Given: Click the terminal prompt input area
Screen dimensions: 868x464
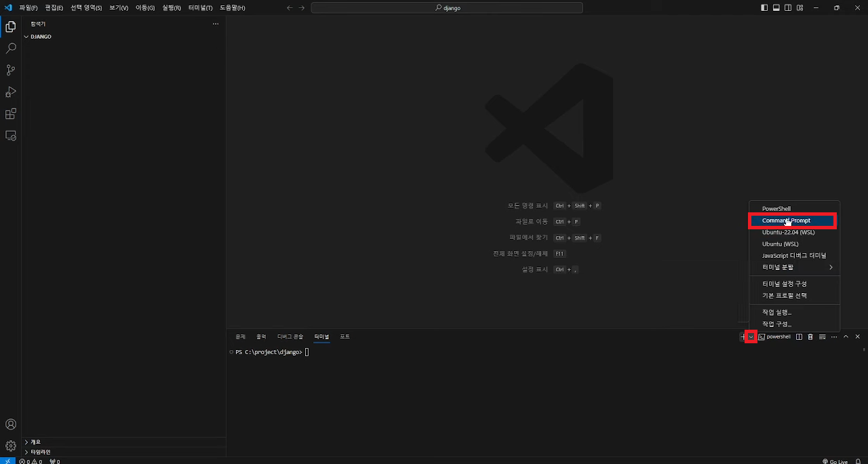Looking at the screenshot, I should (x=307, y=352).
